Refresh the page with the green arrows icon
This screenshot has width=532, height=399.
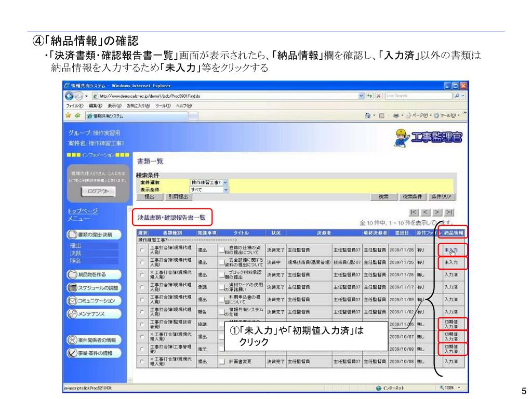coord(370,96)
